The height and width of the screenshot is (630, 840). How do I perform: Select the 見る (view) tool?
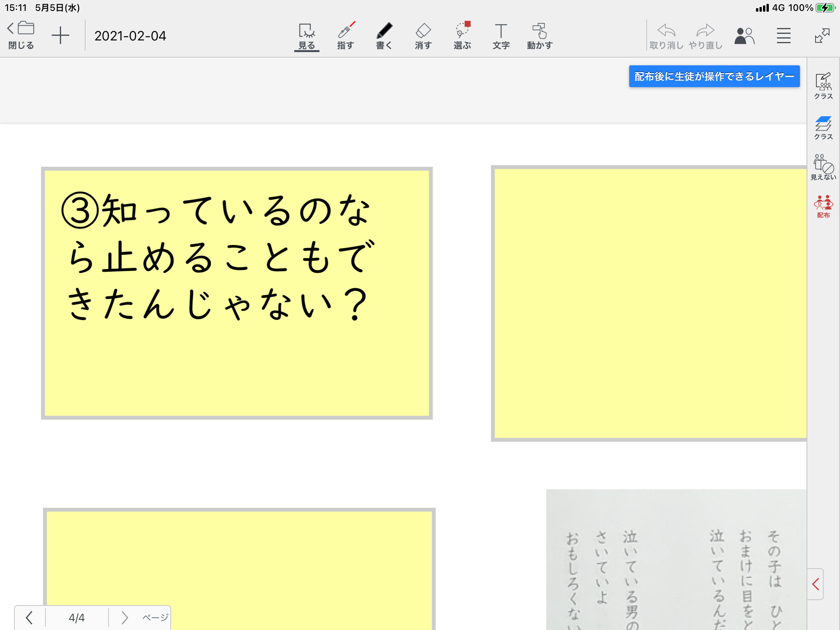click(x=306, y=36)
